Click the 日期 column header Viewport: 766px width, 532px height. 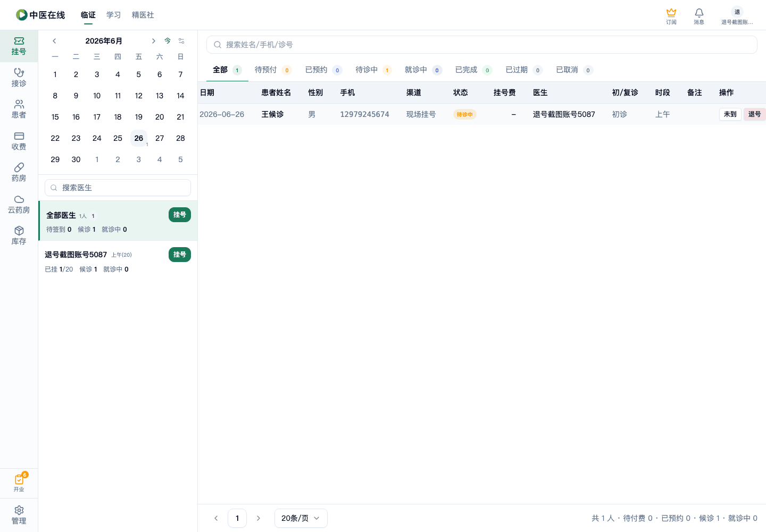pos(207,92)
